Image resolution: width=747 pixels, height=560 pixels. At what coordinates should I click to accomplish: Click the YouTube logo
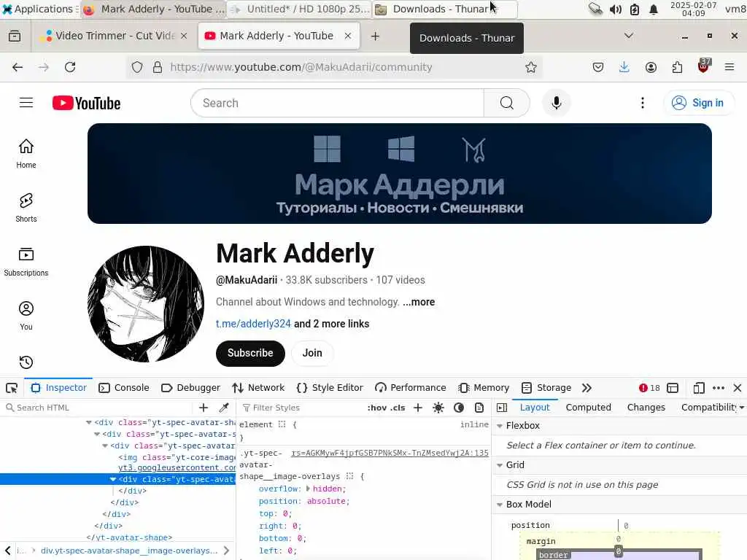87,104
